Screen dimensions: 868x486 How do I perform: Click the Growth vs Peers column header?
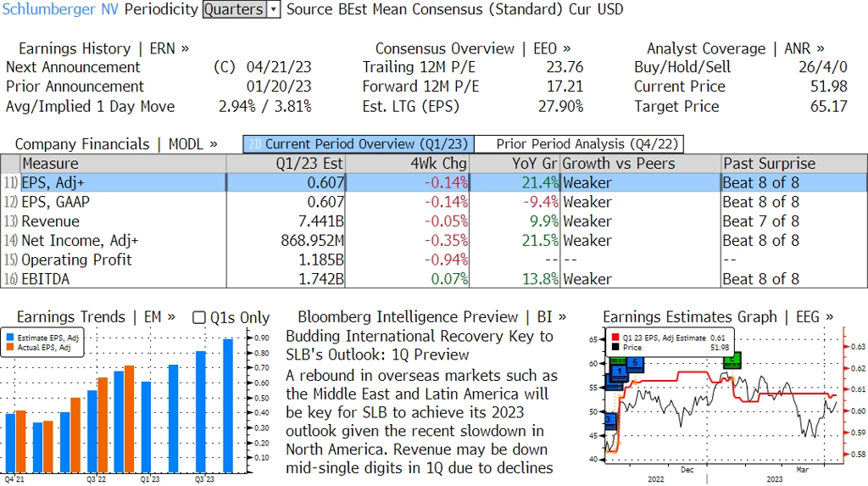[x=641, y=164]
